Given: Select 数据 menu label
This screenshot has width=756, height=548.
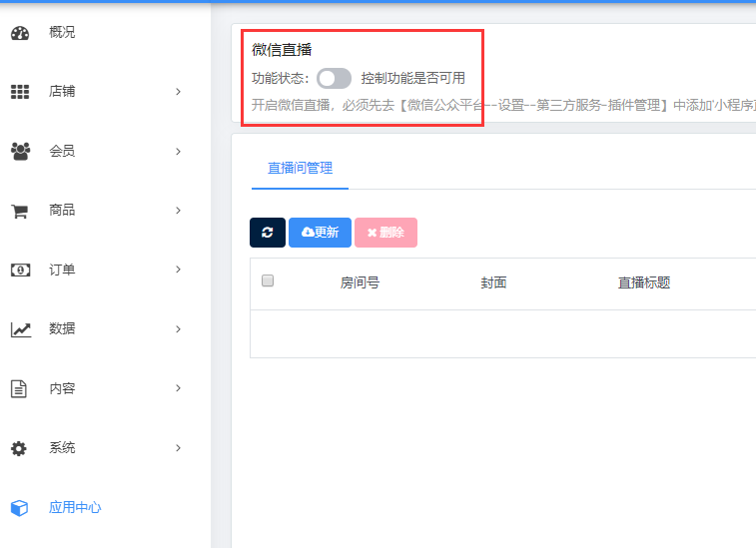Looking at the screenshot, I should [x=62, y=328].
